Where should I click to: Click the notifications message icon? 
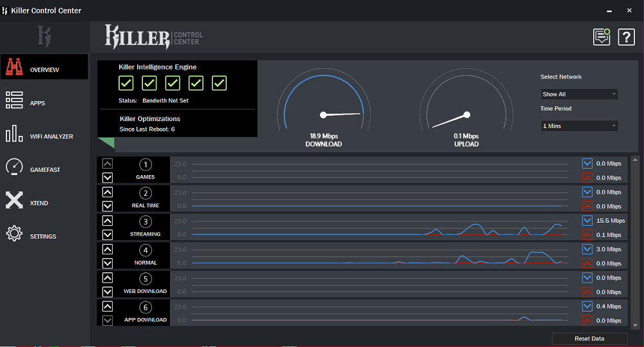click(x=601, y=37)
